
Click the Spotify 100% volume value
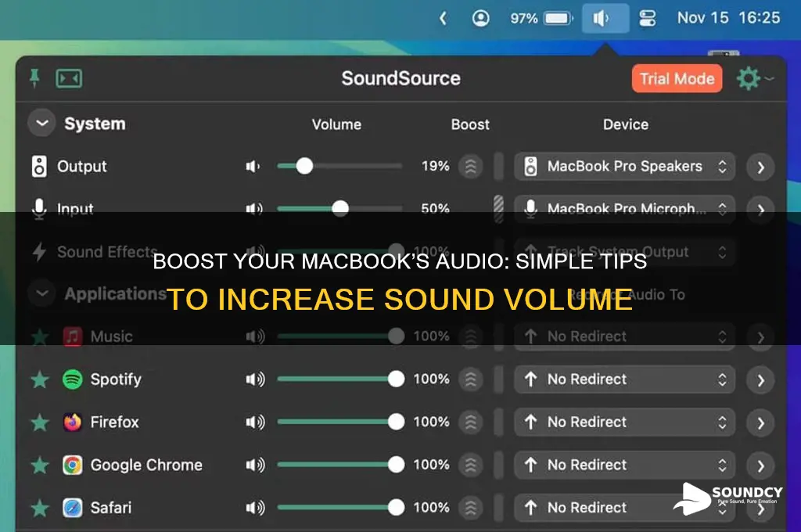[x=431, y=379]
